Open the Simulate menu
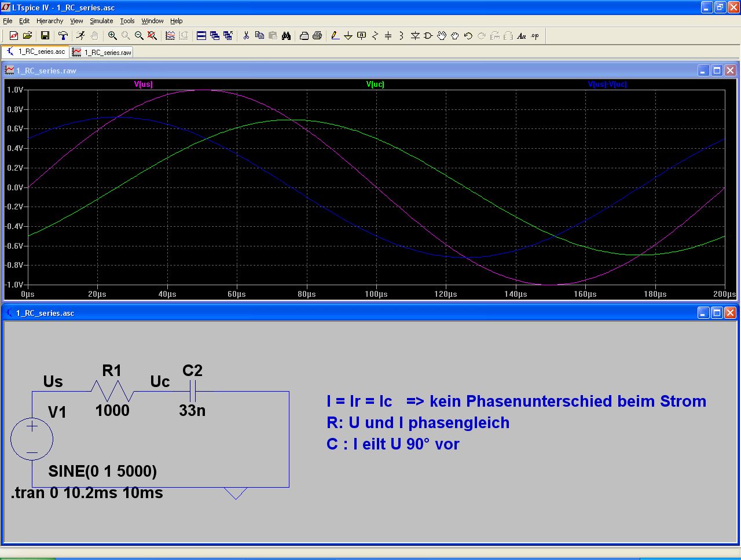This screenshot has height=560, width=741. [x=101, y=21]
